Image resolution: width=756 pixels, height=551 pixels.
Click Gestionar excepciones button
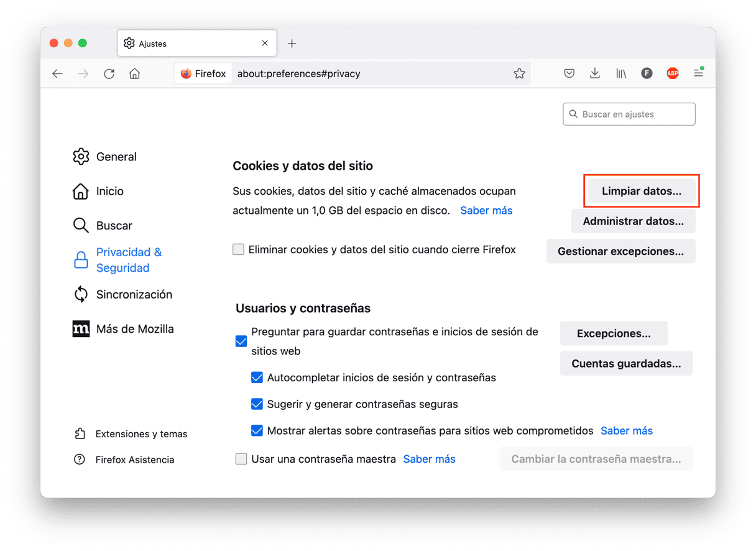coord(620,251)
